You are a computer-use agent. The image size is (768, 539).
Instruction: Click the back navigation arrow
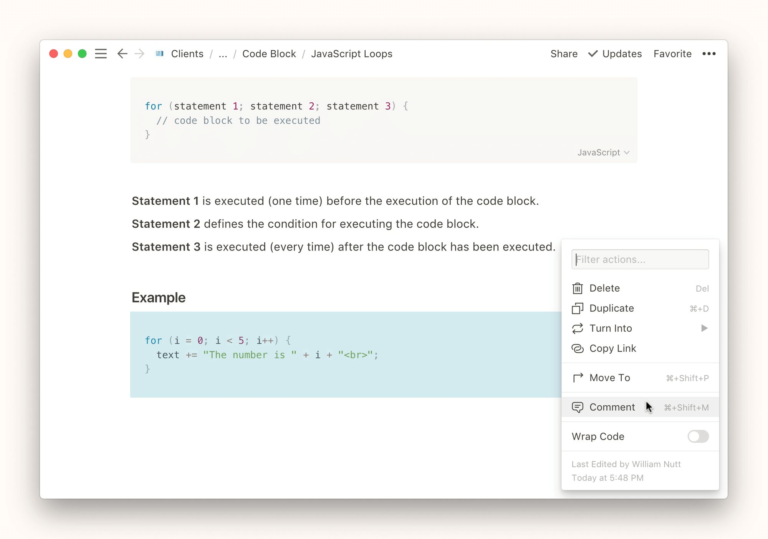tap(122, 54)
